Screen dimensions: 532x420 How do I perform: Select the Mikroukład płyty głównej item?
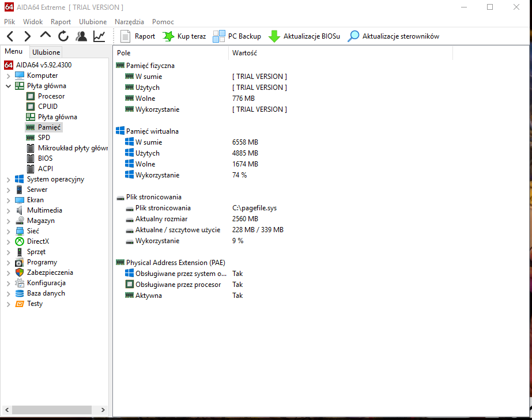73,148
